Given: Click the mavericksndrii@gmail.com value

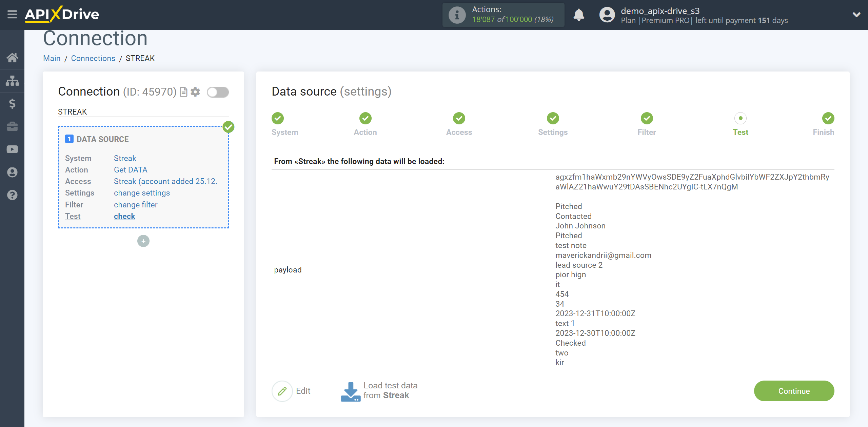Looking at the screenshot, I should pos(603,255).
